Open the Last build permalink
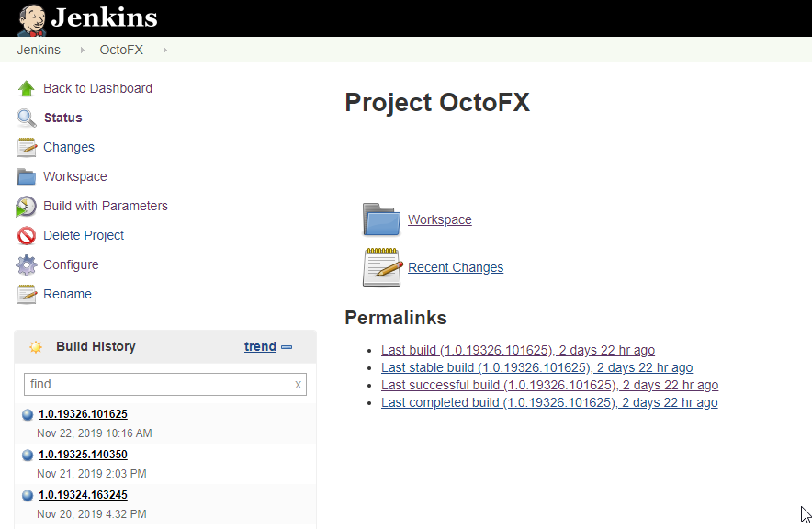This screenshot has width=812, height=529. 518,351
